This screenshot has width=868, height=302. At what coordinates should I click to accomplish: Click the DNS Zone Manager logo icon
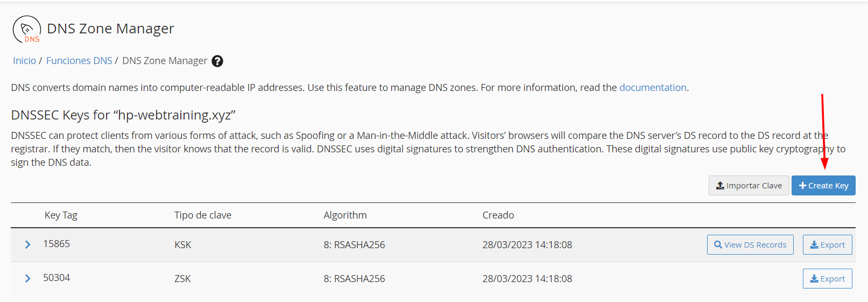click(27, 29)
